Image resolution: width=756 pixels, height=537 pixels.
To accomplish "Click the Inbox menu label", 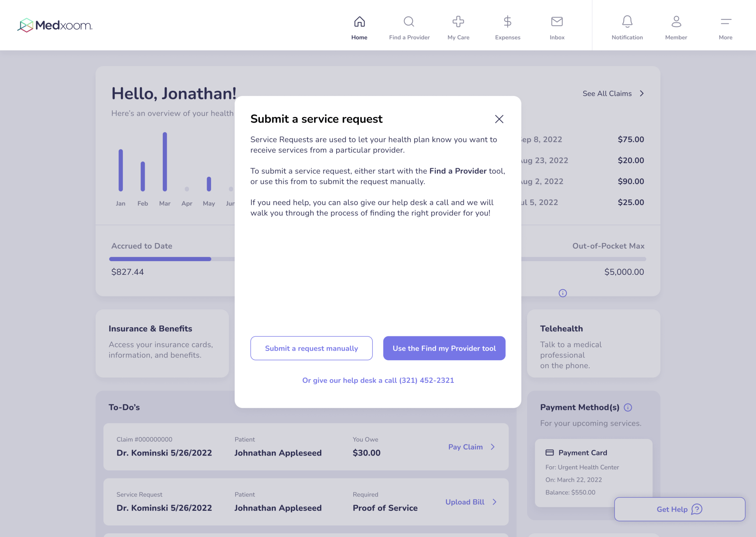I will 557,38.
